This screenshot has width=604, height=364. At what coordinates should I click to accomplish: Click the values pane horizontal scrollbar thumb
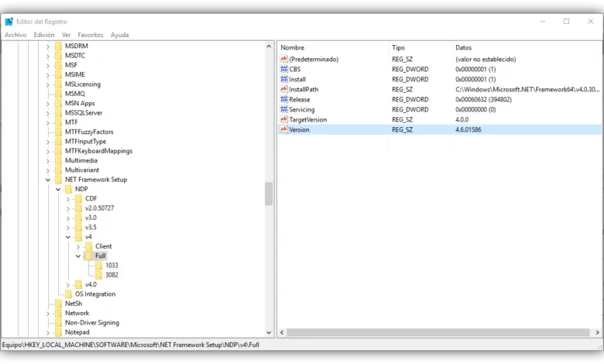click(438, 332)
